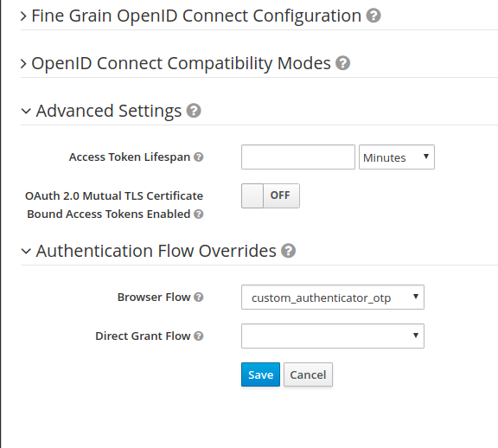Collapse Authentication Flow Overrides section
This screenshot has height=448, width=498.
point(26,251)
